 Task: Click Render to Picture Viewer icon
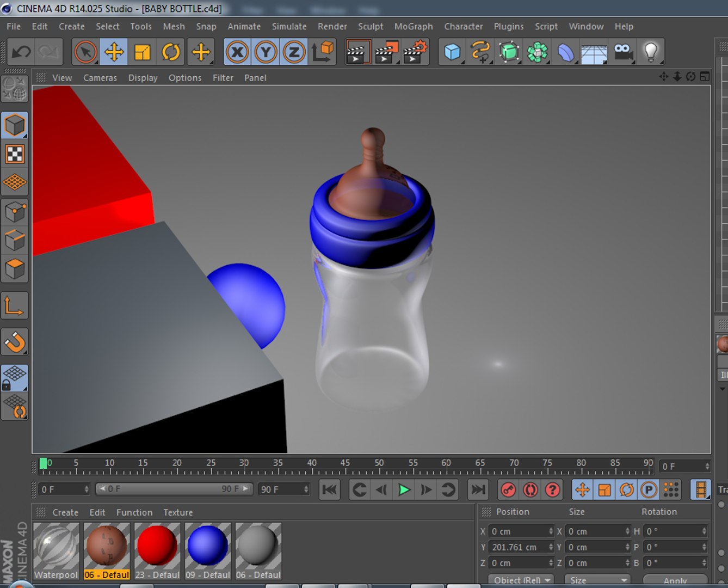coord(386,52)
